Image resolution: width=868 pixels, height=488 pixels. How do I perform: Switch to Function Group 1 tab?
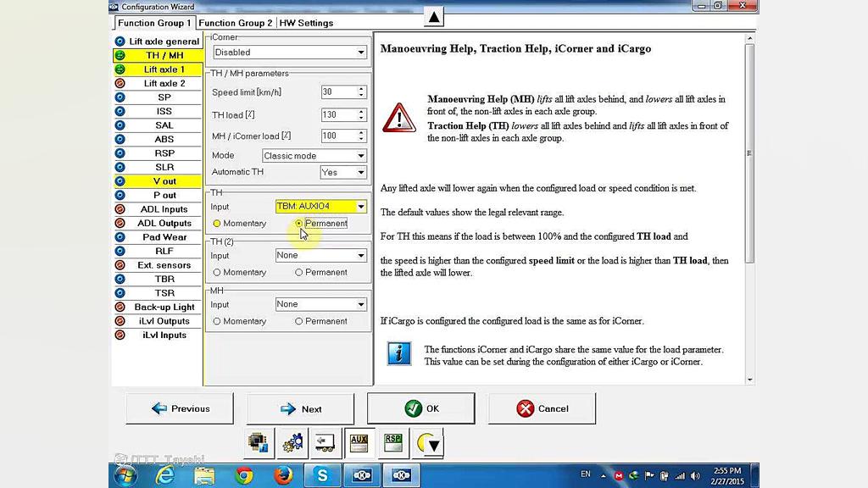pyautogui.click(x=154, y=23)
